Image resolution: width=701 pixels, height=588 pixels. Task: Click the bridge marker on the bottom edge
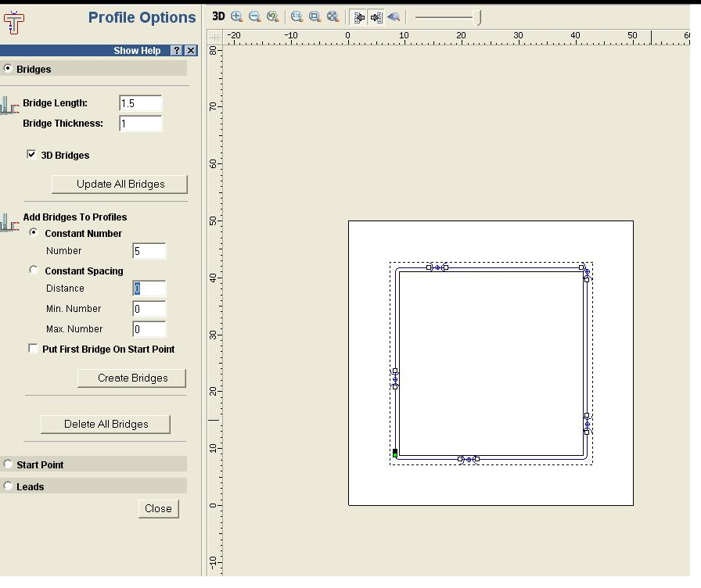click(469, 459)
